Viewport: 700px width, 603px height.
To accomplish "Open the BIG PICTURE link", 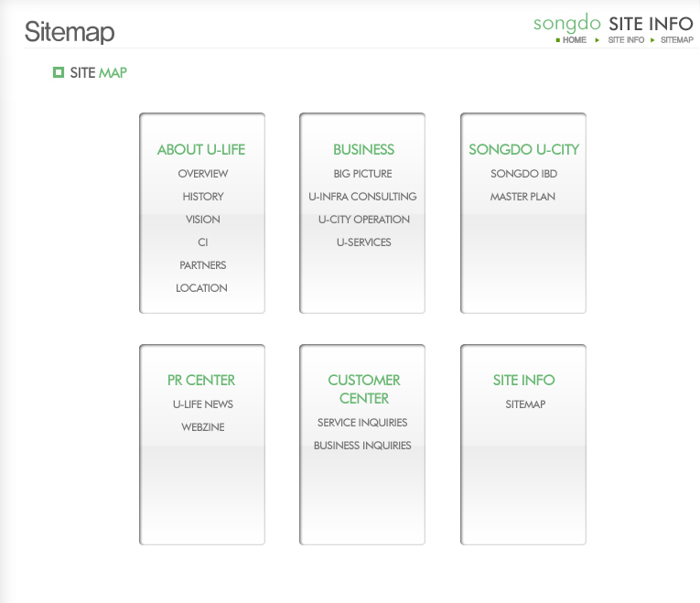I will point(362,174).
